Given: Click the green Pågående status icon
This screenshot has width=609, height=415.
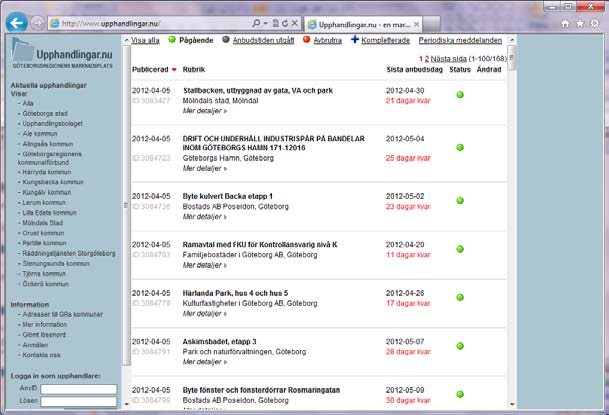Looking at the screenshot, I should click(x=172, y=40).
